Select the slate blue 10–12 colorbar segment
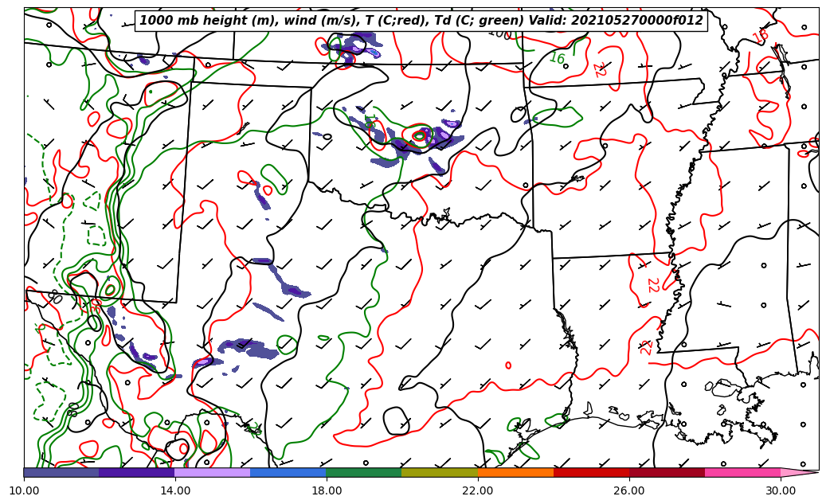 click(x=61, y=472)
